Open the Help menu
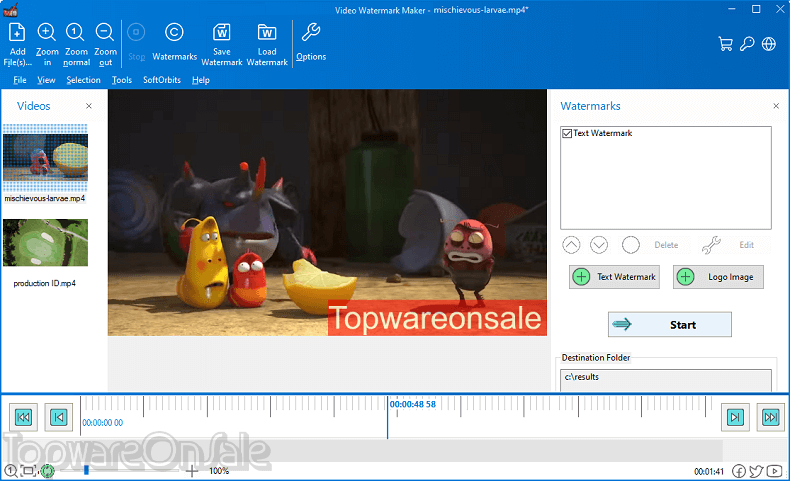Image resolution: width=790 pixels, height=481 pixels. 201,80
